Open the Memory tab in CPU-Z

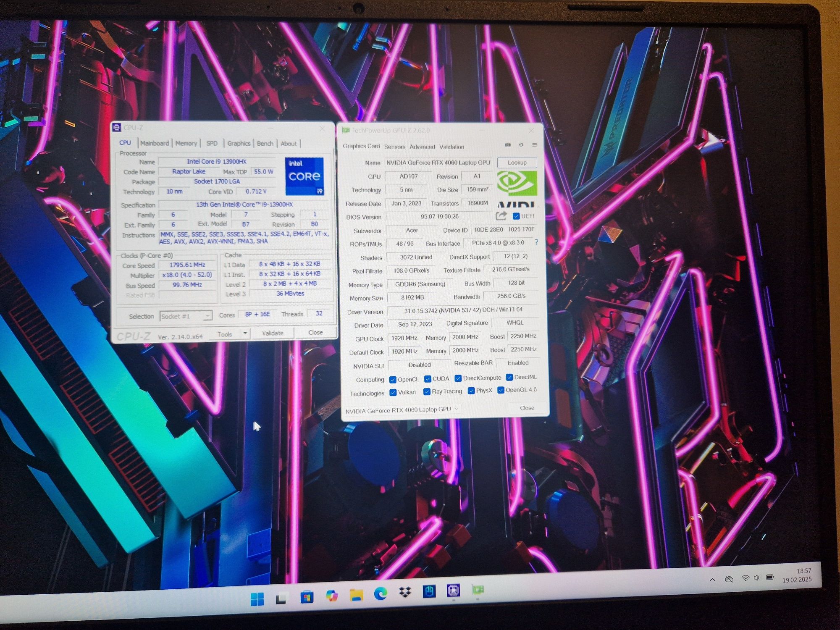click(186, 143)
